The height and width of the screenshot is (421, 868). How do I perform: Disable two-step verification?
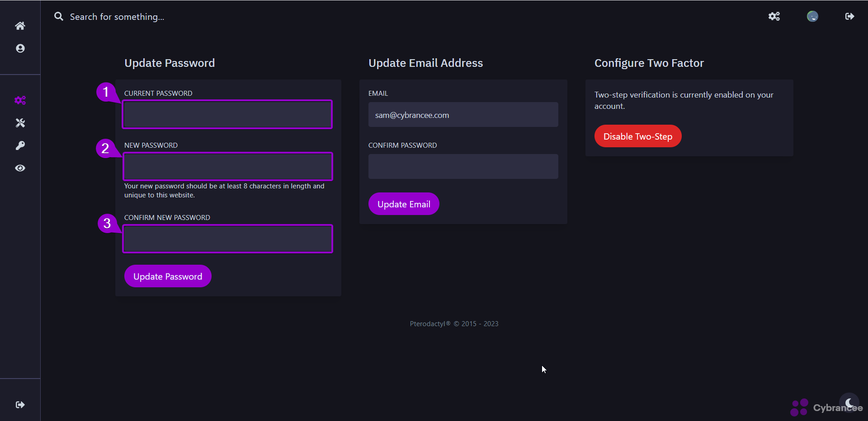637,136
